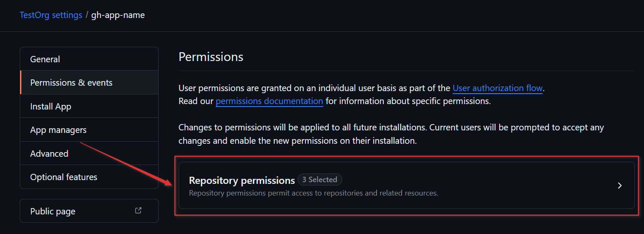
Task: Visit the app's Public page
Action: [89, 211]
